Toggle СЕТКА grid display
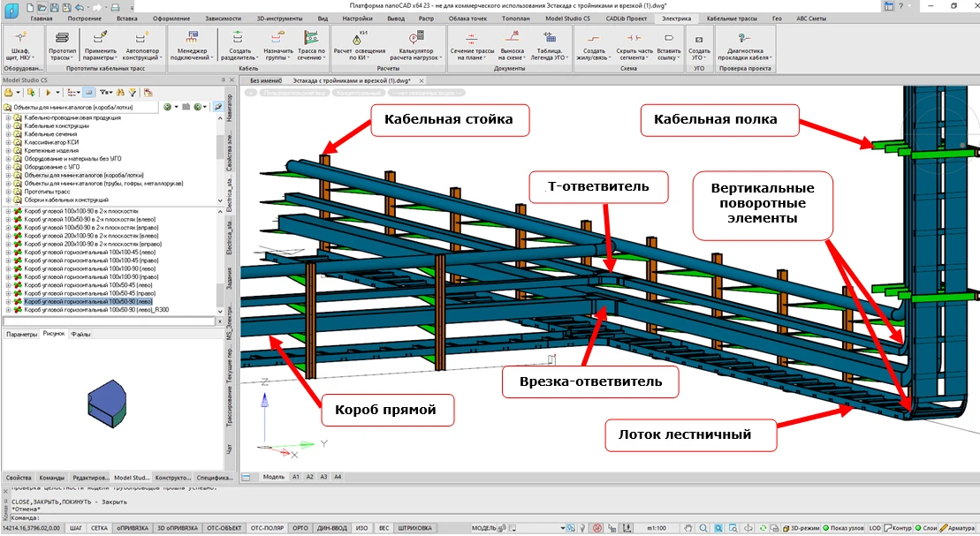 (100, 528)
